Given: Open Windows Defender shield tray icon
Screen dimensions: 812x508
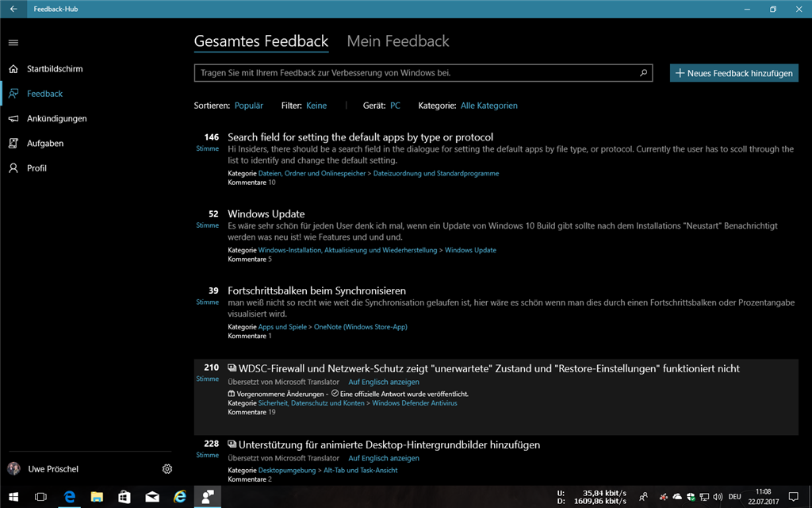Looking at the screenshot, I should tap(691, 497).
